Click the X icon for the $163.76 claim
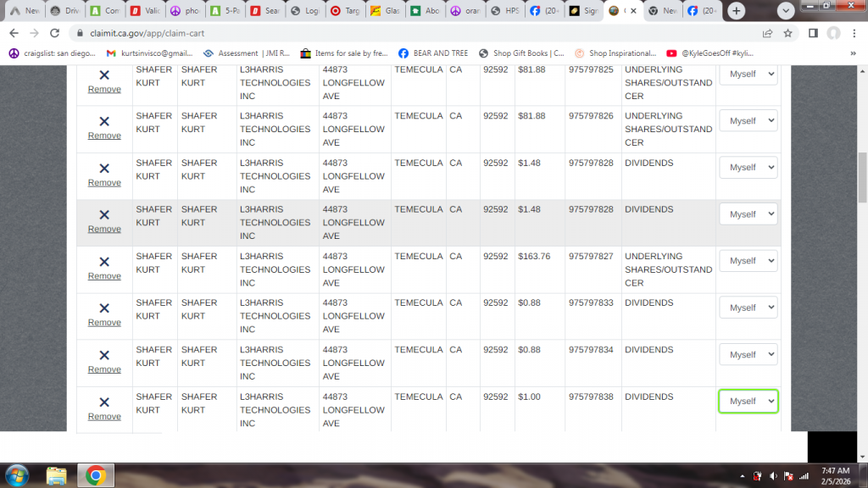The image size is (868, 488). 104,262
